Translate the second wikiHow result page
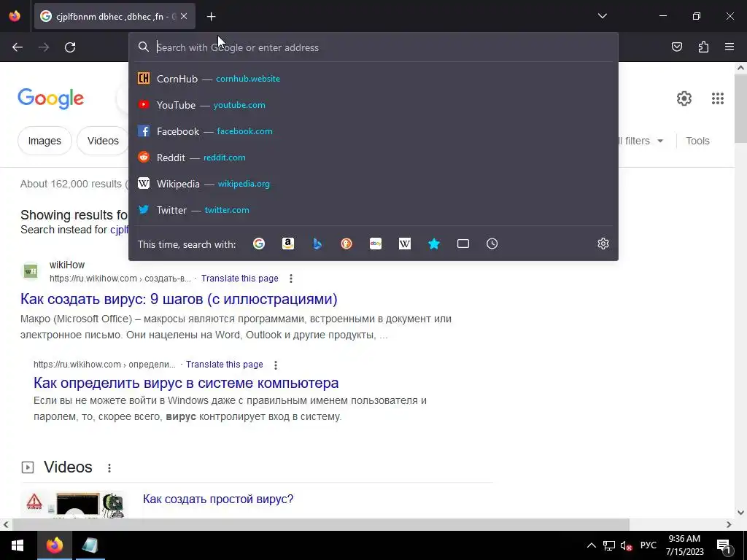Image resolution: width=747 pixels, height=560 pixels. click(225, 365)
